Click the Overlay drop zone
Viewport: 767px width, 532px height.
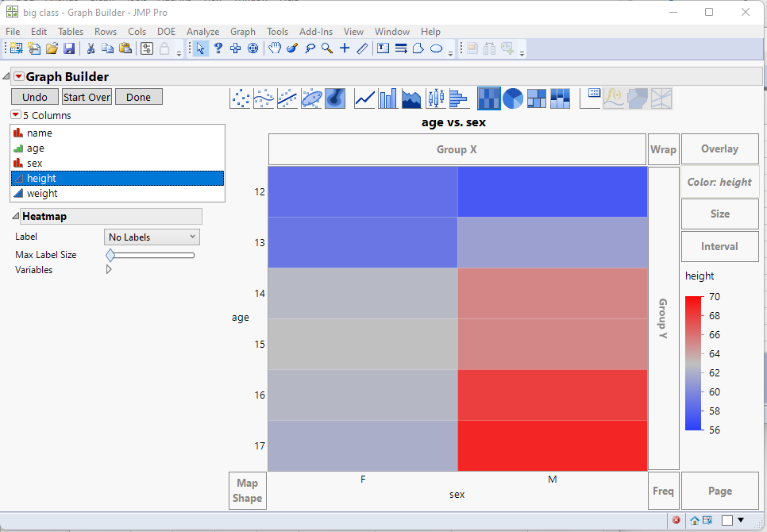pyautogui.click(x=719, y=148)
